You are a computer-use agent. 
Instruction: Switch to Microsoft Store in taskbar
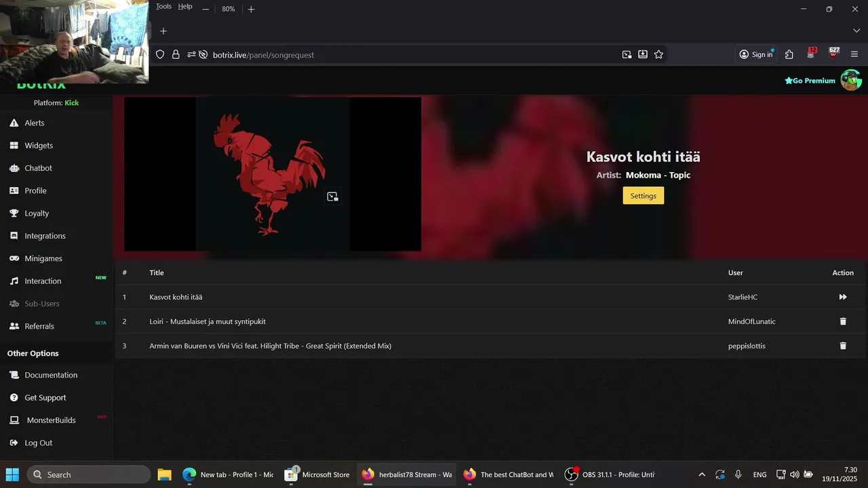[x=317, y=474]
